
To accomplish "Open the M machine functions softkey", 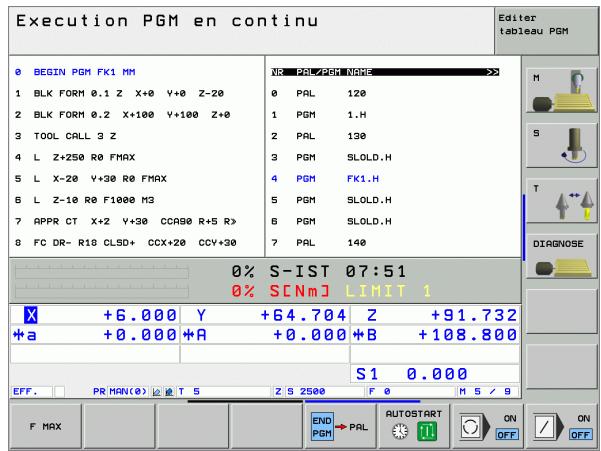I will pyautogui.click(x=562, y=91).
